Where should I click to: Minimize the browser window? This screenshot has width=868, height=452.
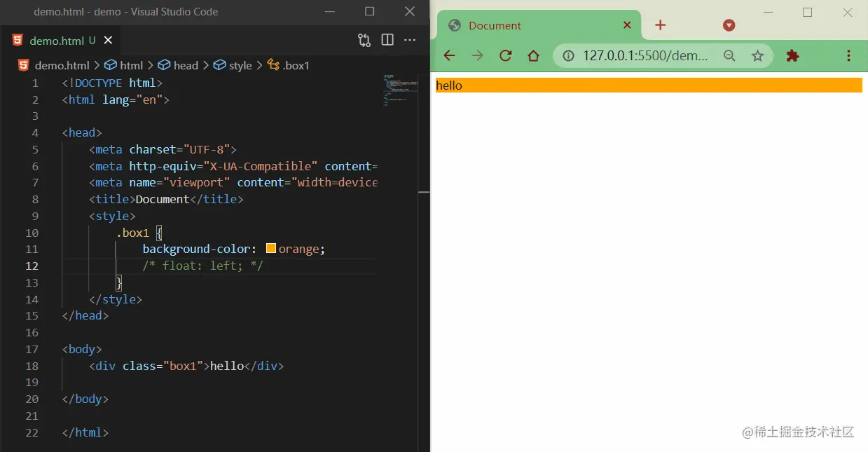pyautogui.click(x=768, y=12)
